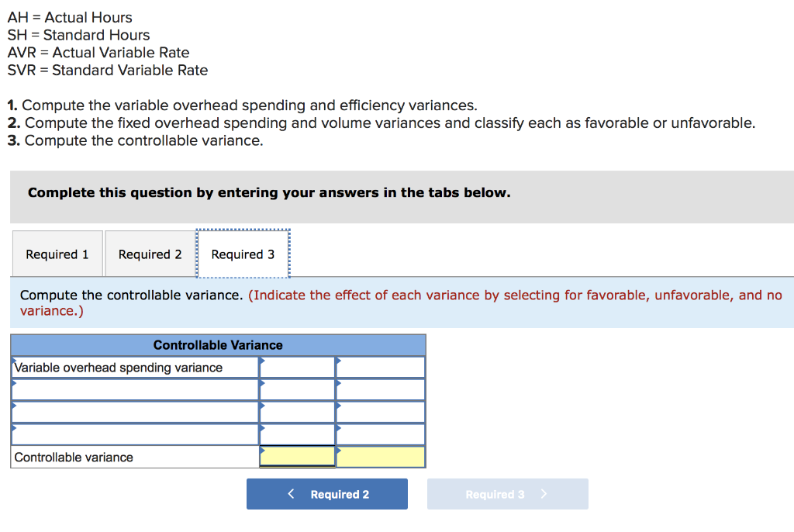This screenshot has height=532, width=794.
Task: Click the Required 2 navigation button
Action: click(326, 493)
